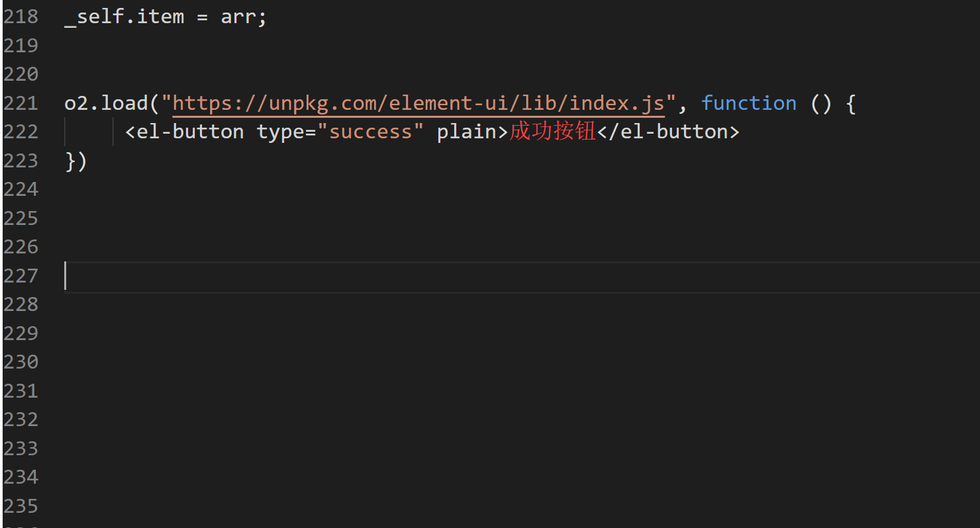This screenshot has width=980, height=528.
Task: Click line number 233 in the gutter
Action: pyautogui.click(x=21, y=449)
